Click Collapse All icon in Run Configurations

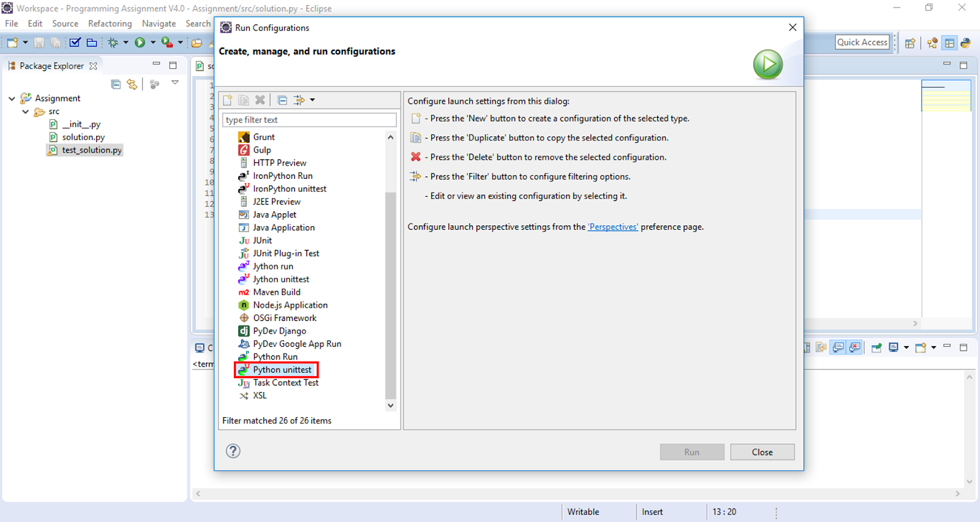[282, 100]
